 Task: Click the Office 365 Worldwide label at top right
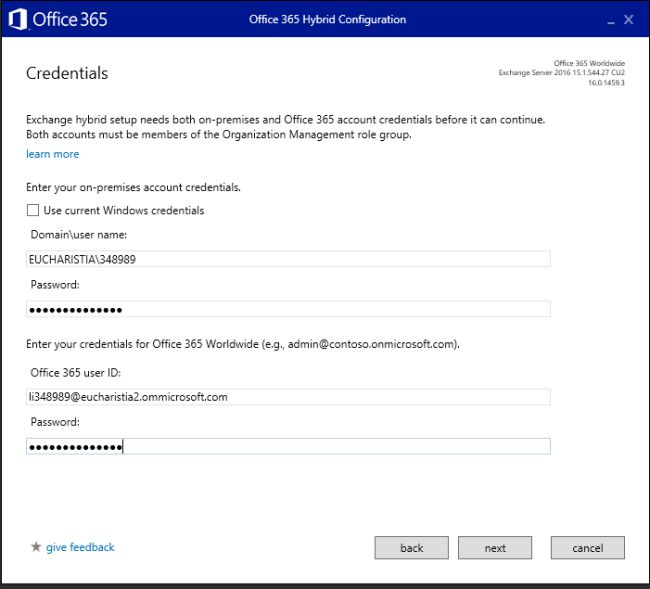589,63
